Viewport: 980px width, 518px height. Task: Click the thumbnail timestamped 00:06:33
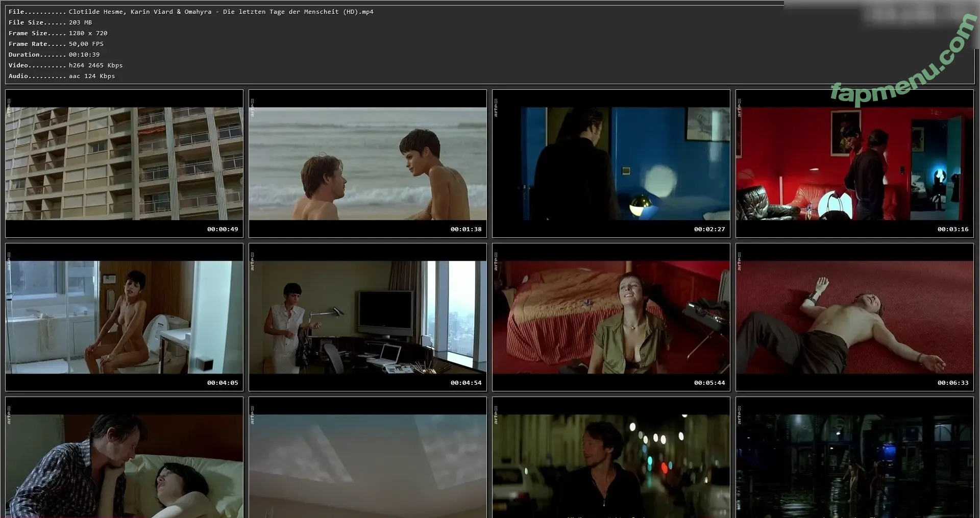tap(854, 317)
